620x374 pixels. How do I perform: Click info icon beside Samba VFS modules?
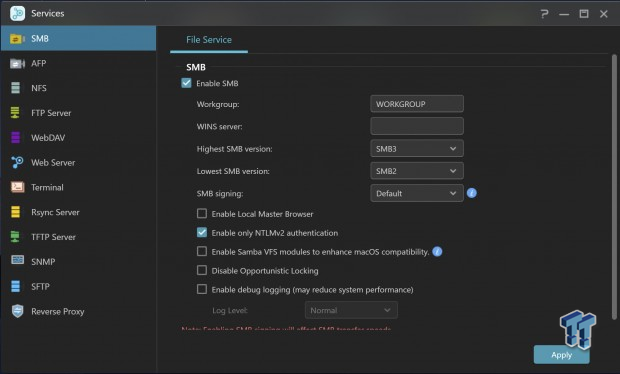[437, 251]
